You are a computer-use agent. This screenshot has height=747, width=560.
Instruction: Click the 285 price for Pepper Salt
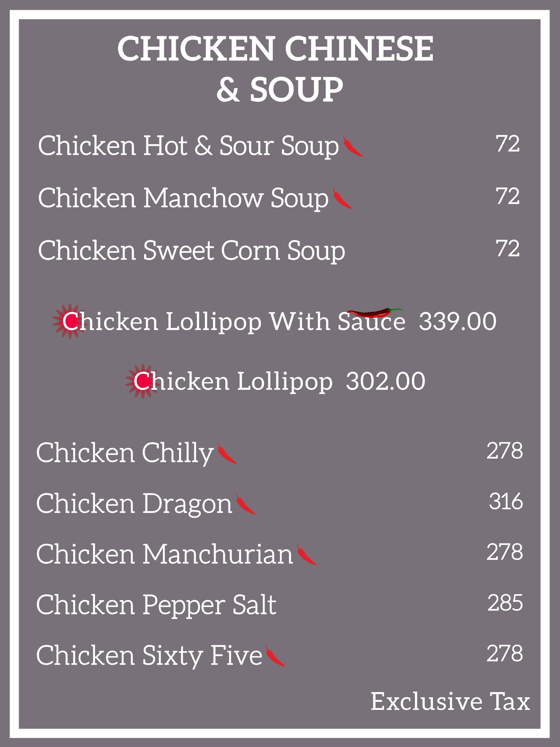point(505,603)
